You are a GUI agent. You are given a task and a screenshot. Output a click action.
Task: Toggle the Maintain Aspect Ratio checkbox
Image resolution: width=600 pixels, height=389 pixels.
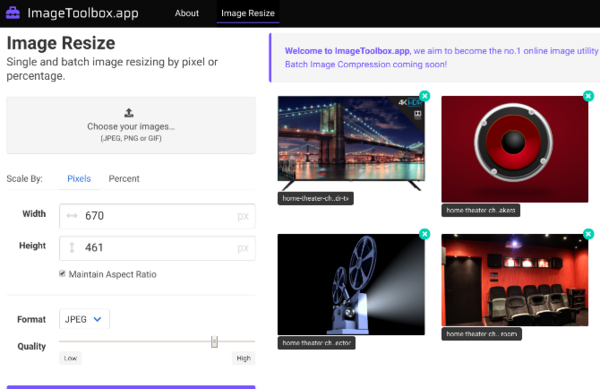tap(62, 273)
